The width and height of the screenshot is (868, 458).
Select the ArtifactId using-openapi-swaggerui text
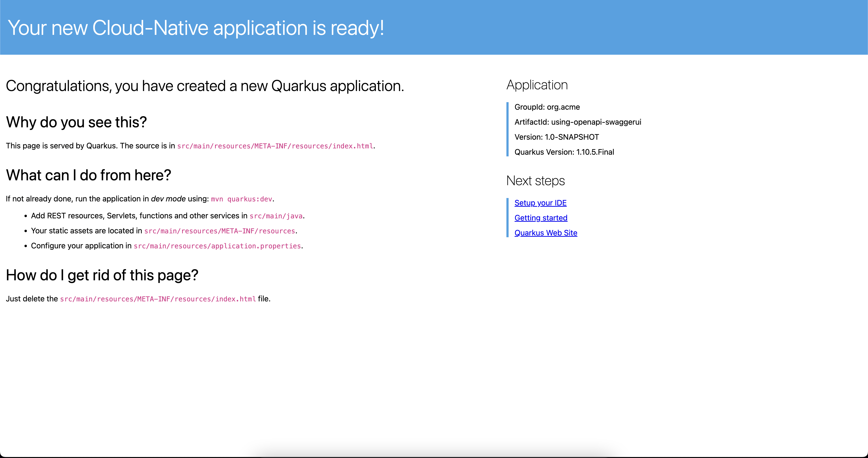point(578,122)
